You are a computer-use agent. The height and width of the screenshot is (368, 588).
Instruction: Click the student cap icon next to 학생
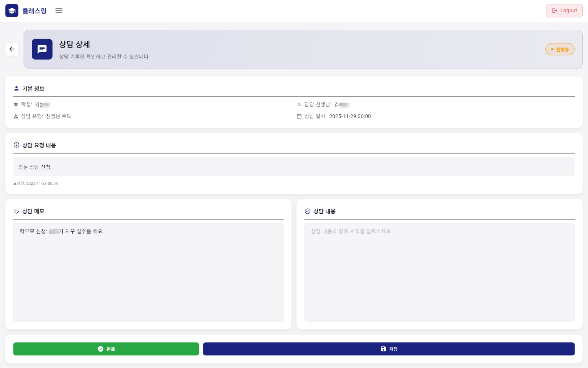[16, 105]
